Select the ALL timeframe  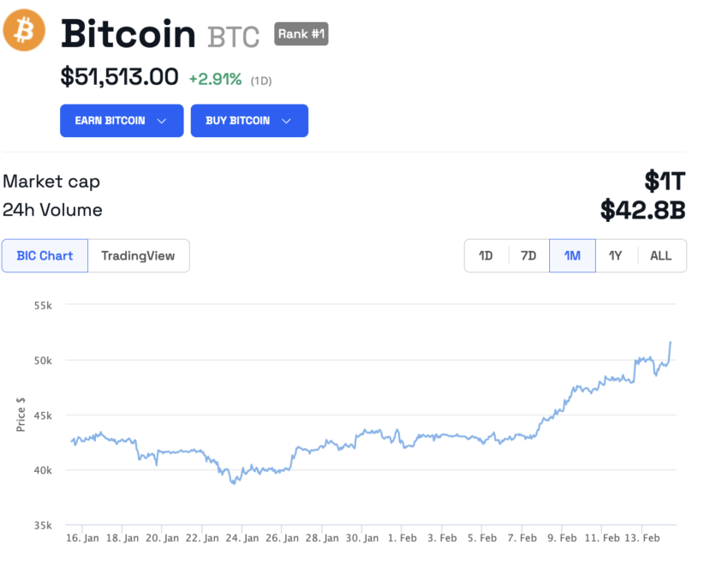[x=660, y=255]
